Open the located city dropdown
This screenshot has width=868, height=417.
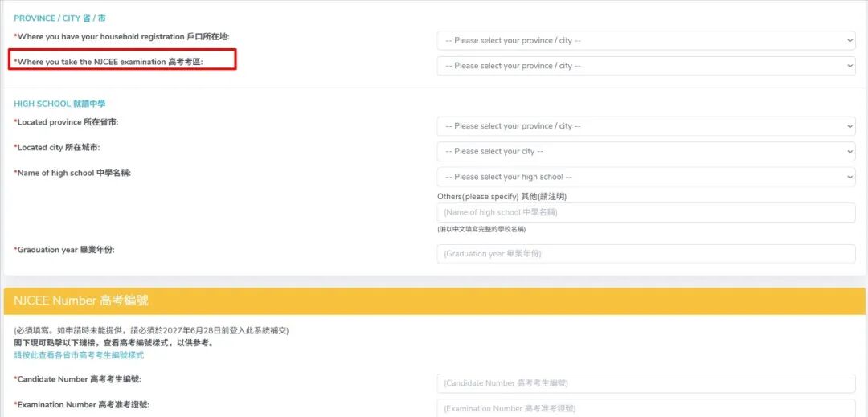pos(646,152)
